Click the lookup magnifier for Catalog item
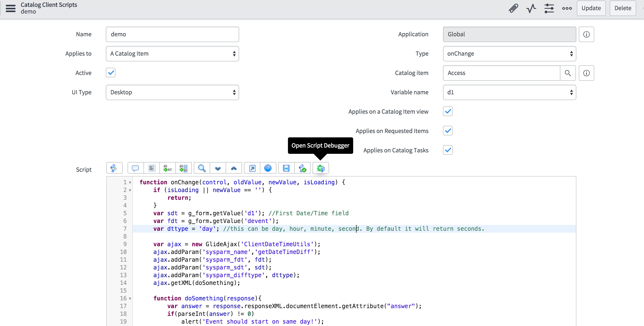Image resolution: width=644 pixels, height=326 pixels. click(568, 73)
